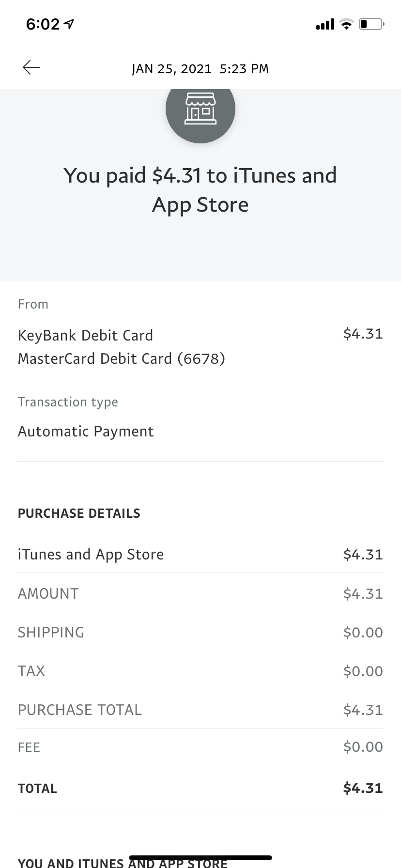This screenshot has height=868, width=401.
Task: Tap the FEE row
Action: [200, 747]
